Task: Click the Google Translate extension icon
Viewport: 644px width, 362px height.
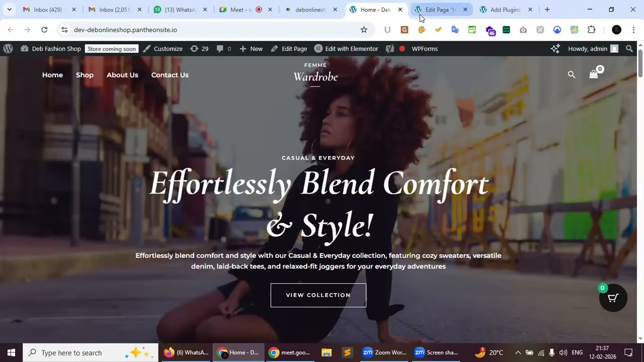Action: [455, 30]
